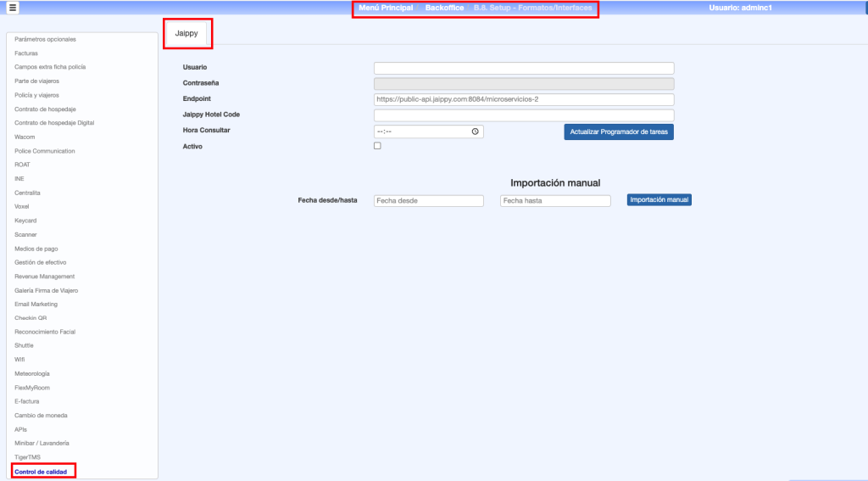
Task: Click the Importación manual button
Action: (659, 200)
